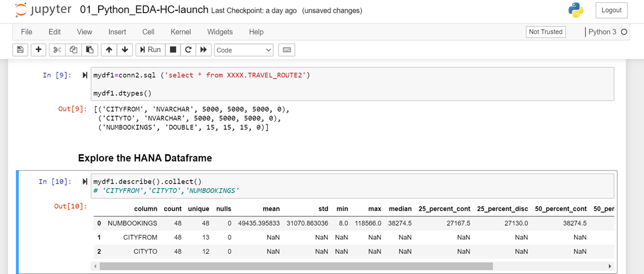Click the 25_percent_disc column header
This screenshot has height=274, width=644.
[x=503, y=209]
